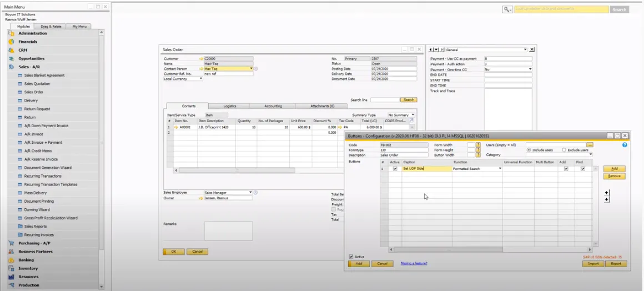Click the Contact Person link arrow
The image size is (644, 291).
(201, 69)
